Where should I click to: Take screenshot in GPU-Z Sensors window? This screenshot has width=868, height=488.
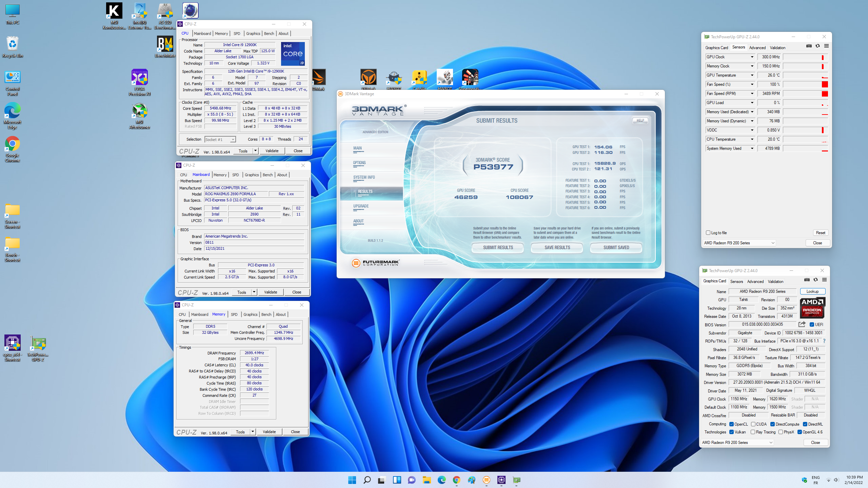click(809, 46)
